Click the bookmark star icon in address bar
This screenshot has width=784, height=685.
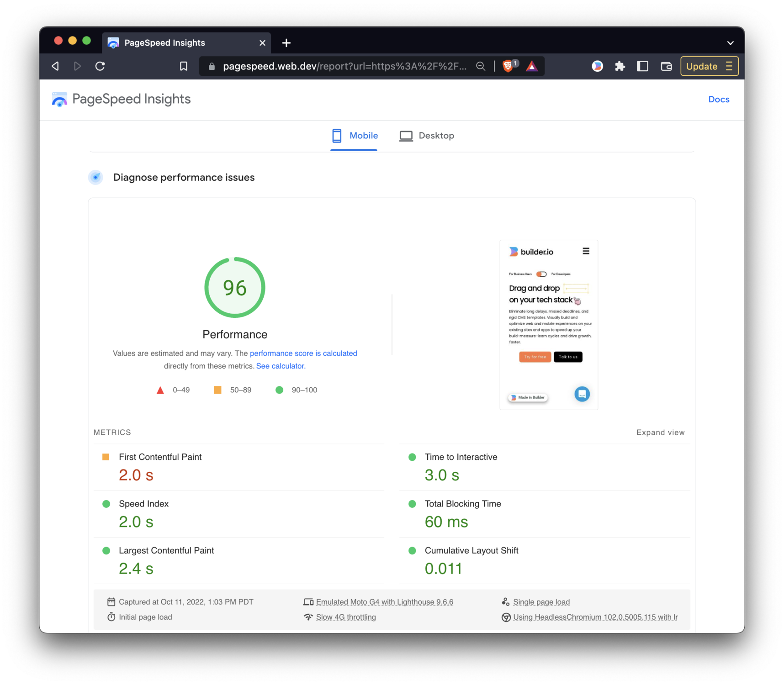point(183,66)
